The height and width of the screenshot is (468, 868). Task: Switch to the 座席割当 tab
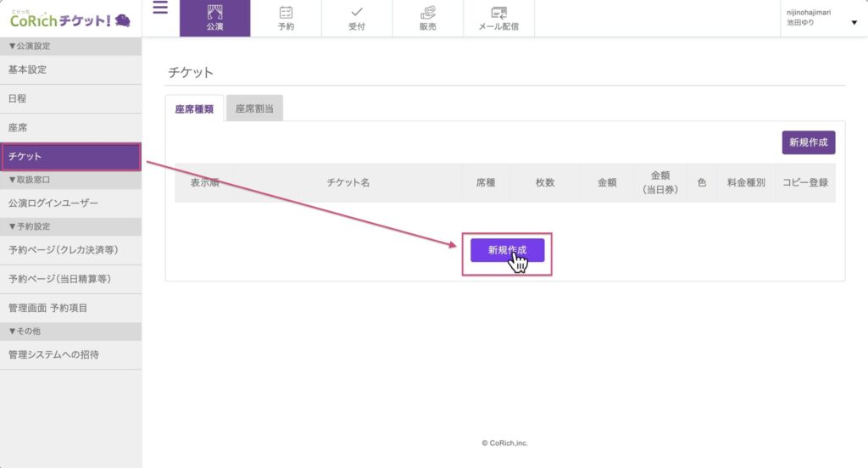coord(254,109)
